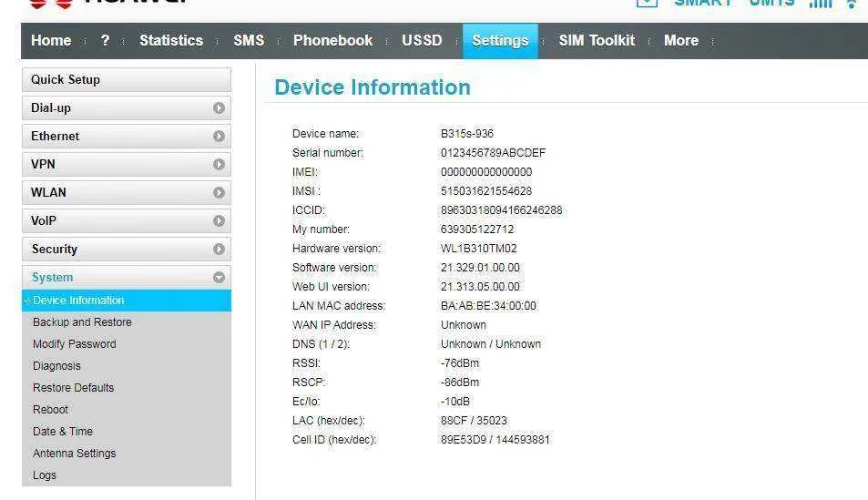868x500 pixels.
Task: Click My number value 639305122712
Action: 477,230
